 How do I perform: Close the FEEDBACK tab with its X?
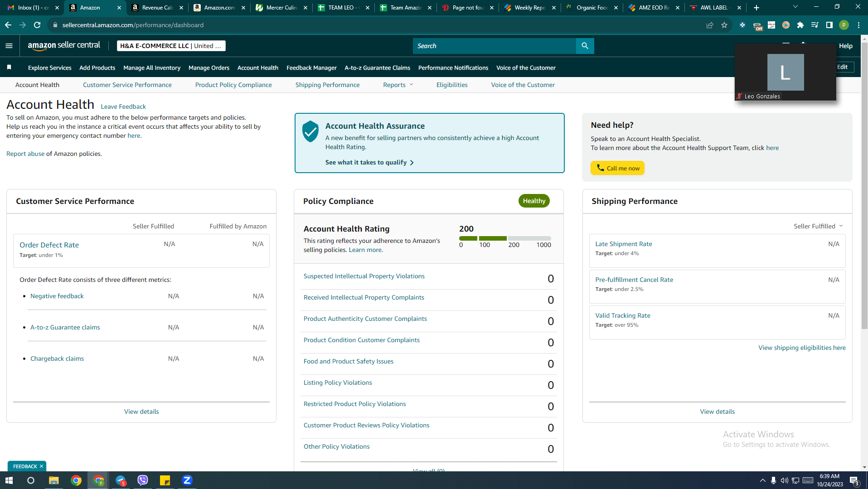pos(41,466)
